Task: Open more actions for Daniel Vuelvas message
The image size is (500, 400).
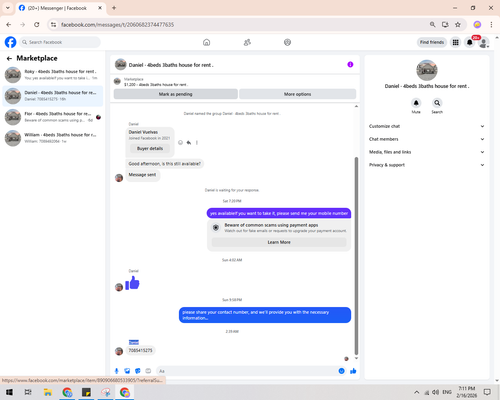Action: (197, 143)
